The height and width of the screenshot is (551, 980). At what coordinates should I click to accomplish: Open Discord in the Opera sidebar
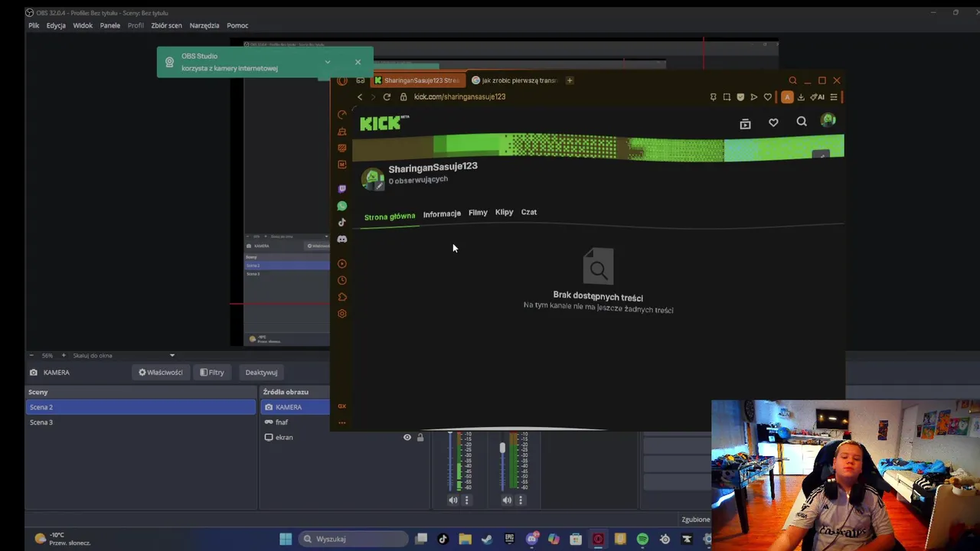point(342,240)
